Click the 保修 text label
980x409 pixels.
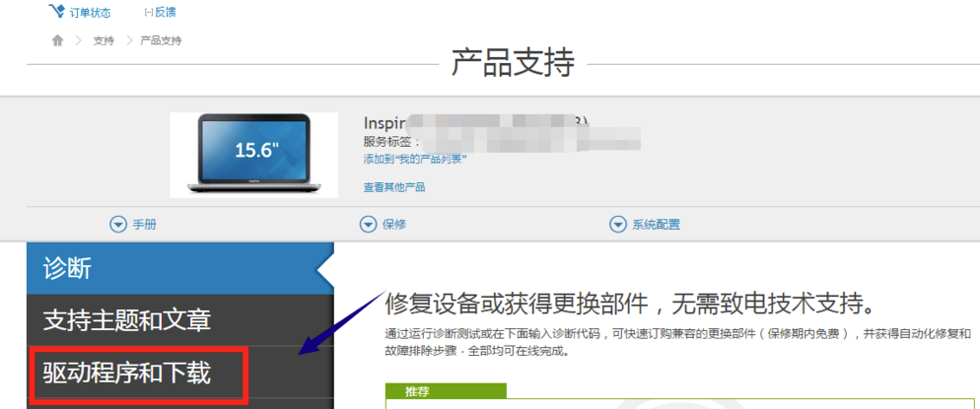click(394, 225)
